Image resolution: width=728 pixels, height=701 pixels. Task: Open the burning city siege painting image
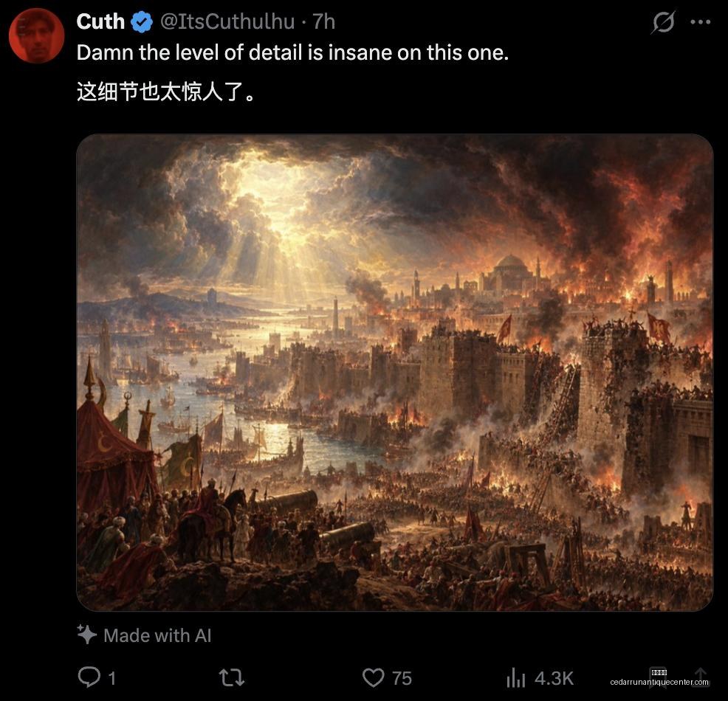click(395, 373)
